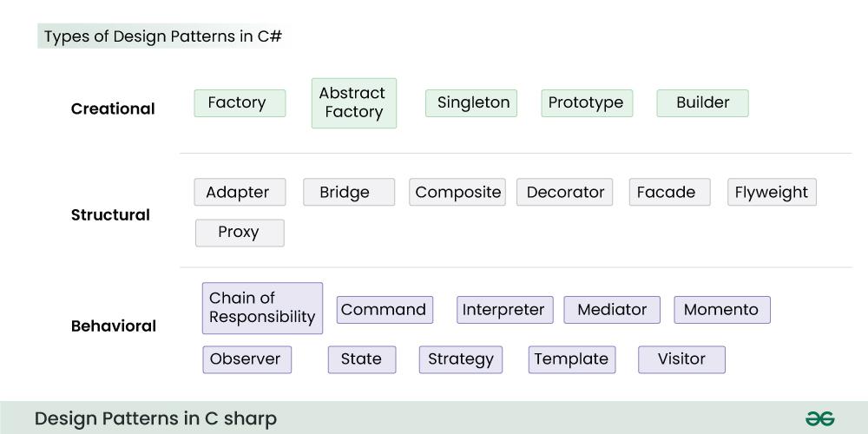Select the Command pattern box

pyautogui.click(x=385, y=310)
